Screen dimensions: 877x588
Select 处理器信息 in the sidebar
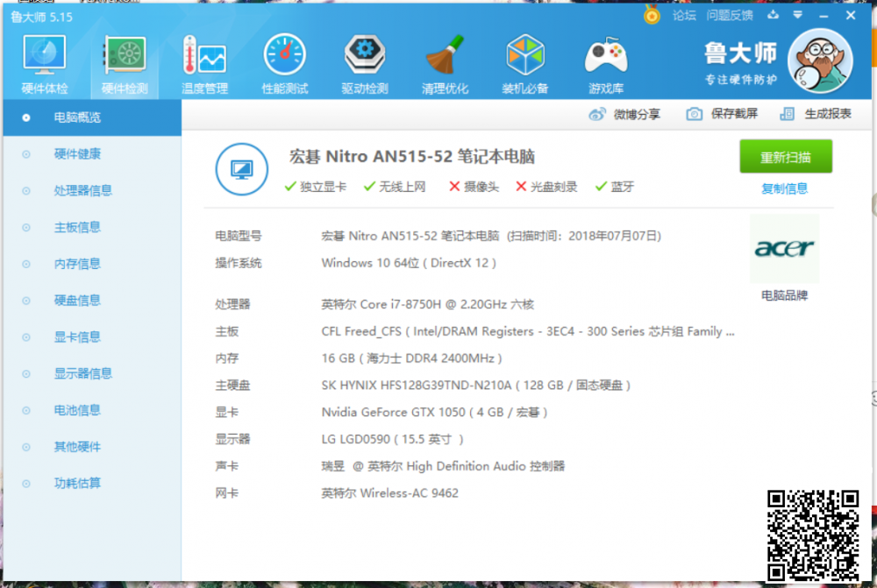[x=83, y=190]
